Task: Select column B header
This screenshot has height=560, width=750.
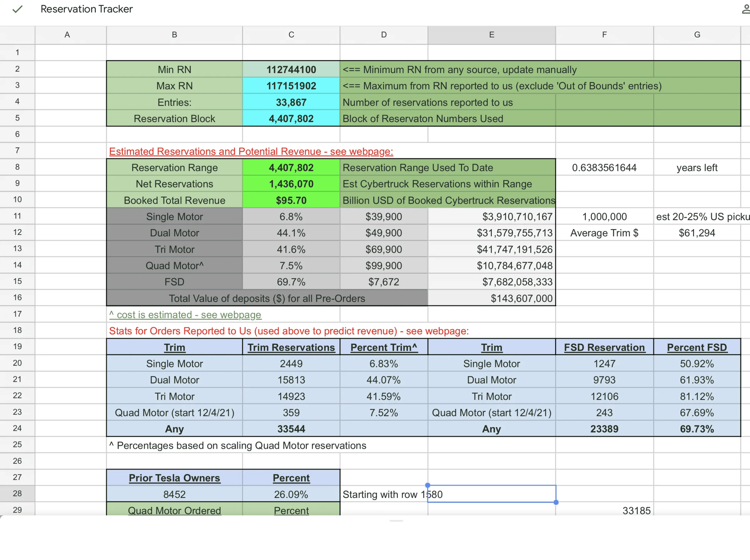Action: pos(174,35)
